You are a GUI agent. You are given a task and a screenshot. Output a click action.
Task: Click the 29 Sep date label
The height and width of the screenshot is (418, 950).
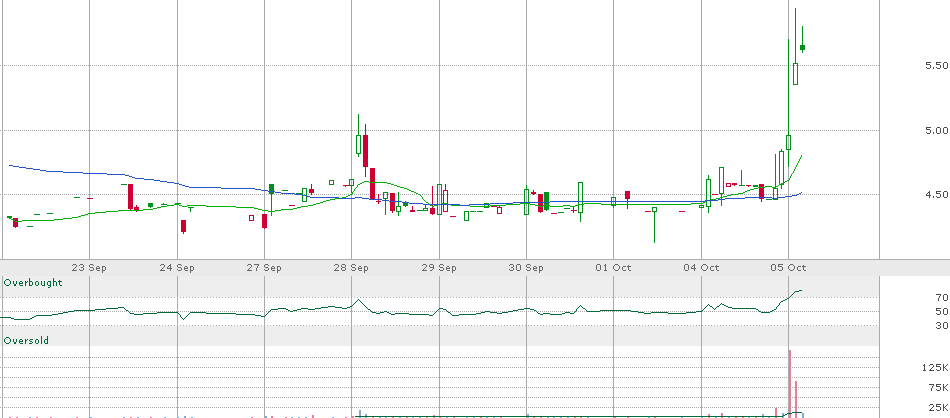[x=439, y=268]
